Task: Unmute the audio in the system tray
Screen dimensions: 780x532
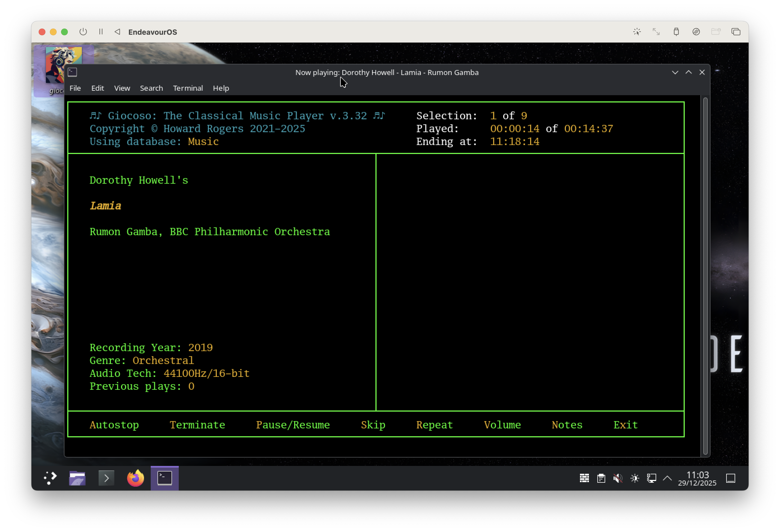Action: click(618, 478)
